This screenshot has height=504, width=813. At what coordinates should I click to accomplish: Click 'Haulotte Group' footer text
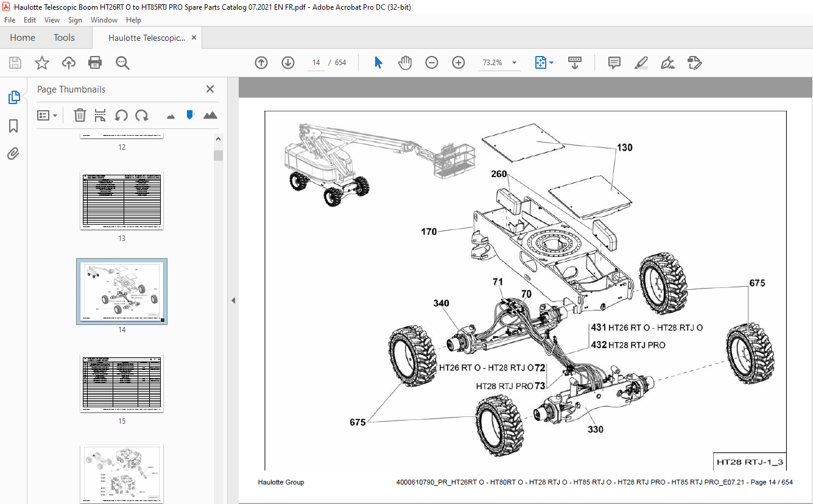pos(281,482)
